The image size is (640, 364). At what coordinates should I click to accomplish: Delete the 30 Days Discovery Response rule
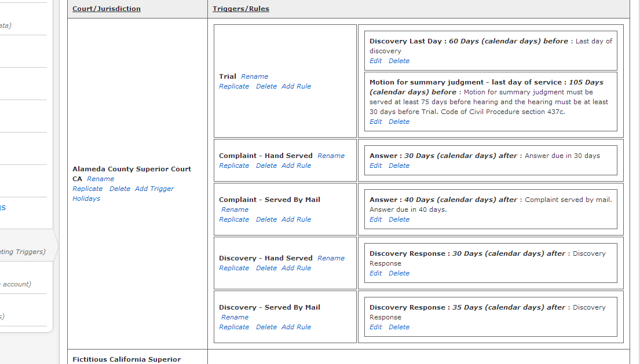(399, 273)
